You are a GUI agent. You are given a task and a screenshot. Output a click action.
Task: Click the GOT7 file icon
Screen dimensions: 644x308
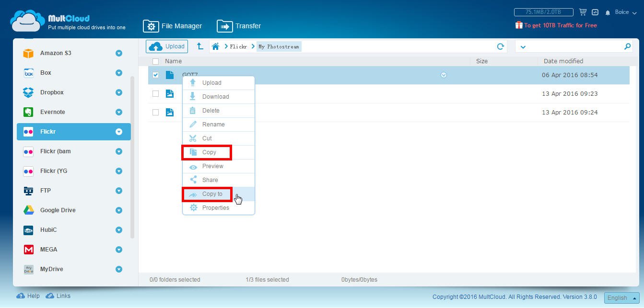click(170, 75)
